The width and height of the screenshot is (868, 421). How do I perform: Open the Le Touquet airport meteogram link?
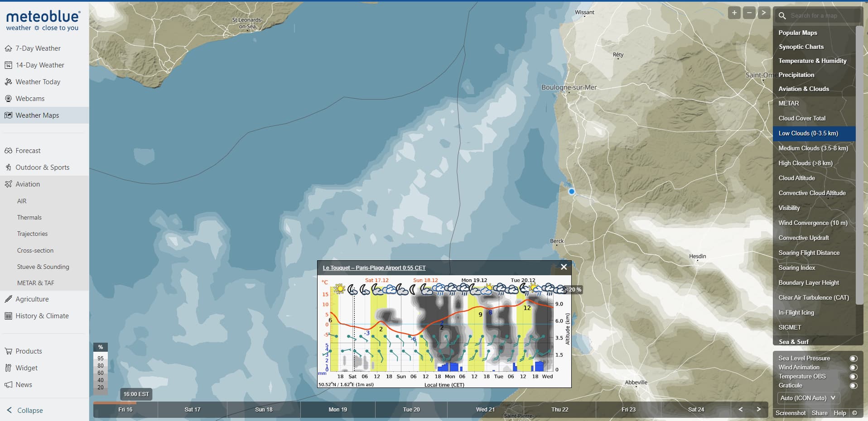pos(374,268)
